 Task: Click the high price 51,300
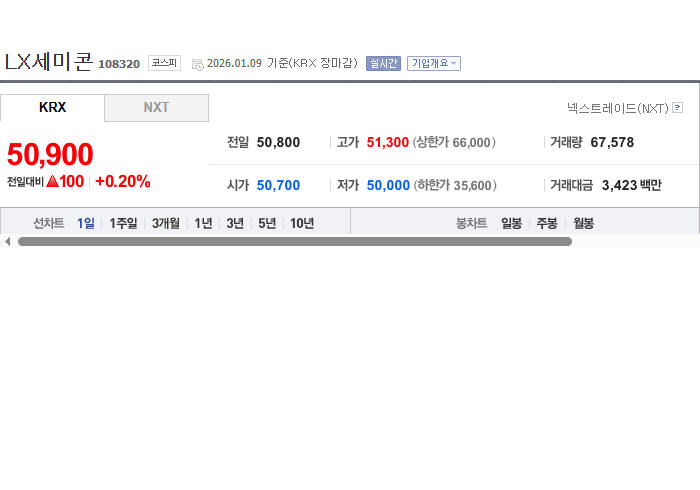coord(388,142)
